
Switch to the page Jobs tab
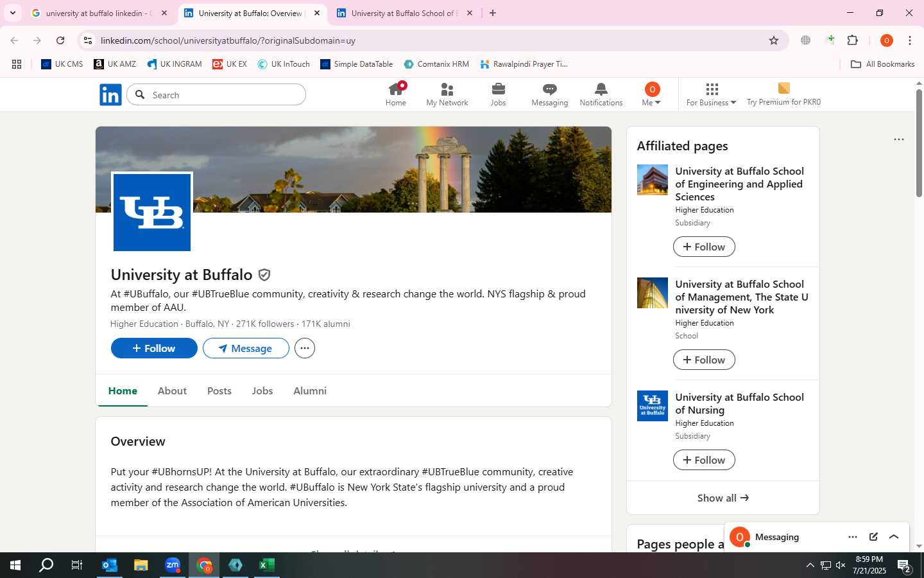point(262,390)
